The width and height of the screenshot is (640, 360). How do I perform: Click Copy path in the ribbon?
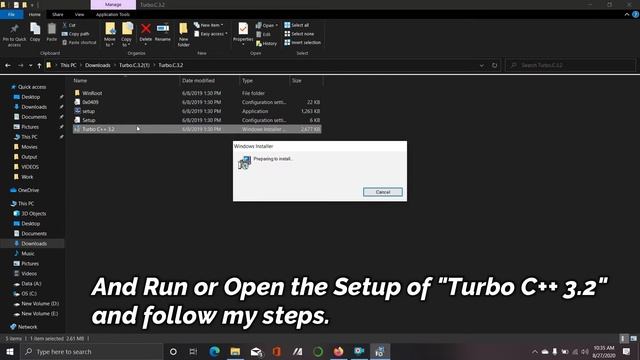(76, 34)
